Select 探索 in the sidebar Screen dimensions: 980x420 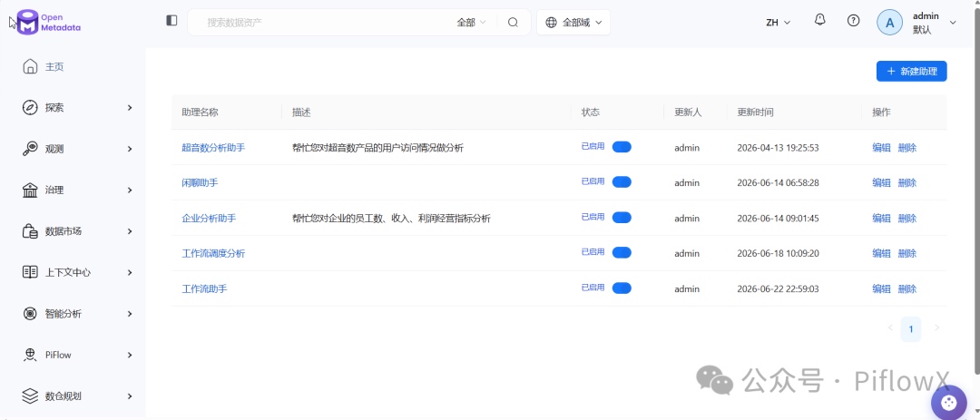tap(54, 108)
